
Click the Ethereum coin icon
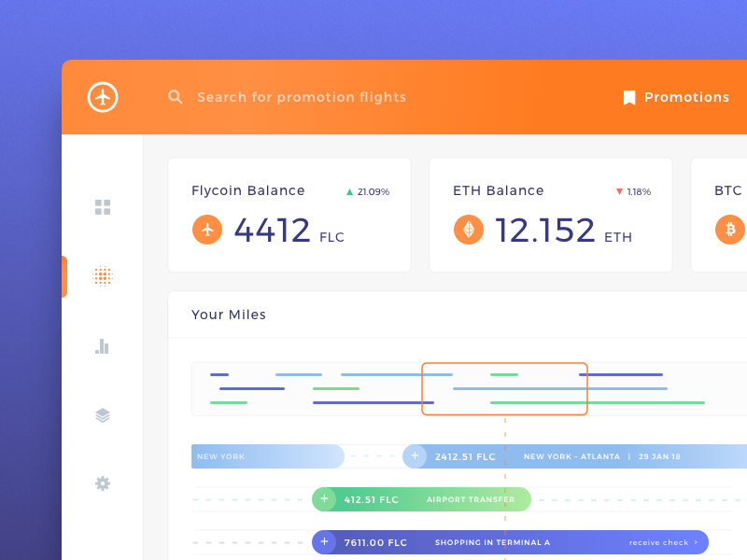(x=469, y=230)
